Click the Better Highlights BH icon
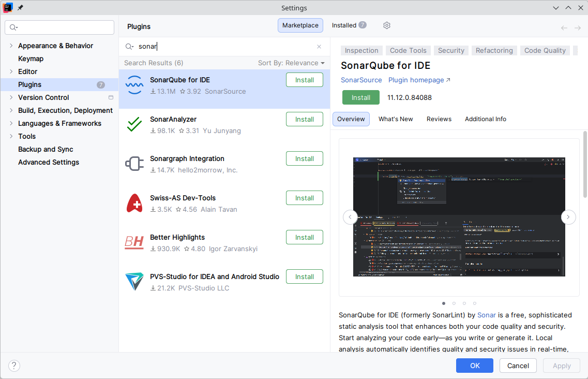Image resolution: width=588 pixels, height=379 pixels. pos(134,242)
